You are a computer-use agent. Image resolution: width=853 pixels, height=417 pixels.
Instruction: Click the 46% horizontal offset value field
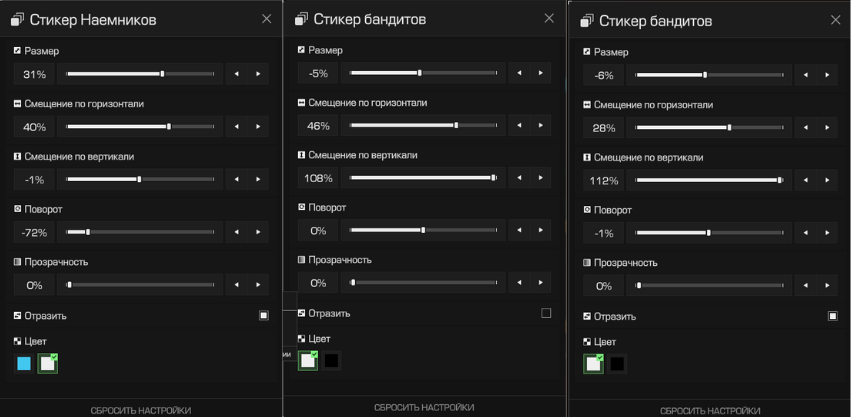318,126
